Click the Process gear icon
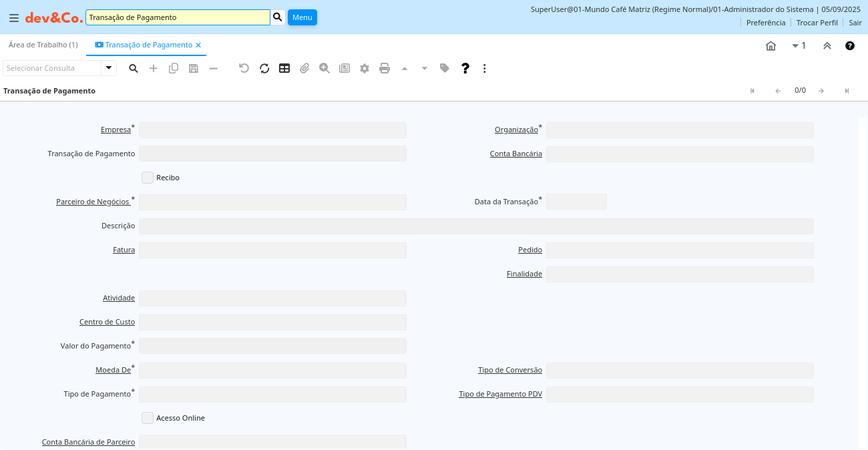 coord(365,68)
